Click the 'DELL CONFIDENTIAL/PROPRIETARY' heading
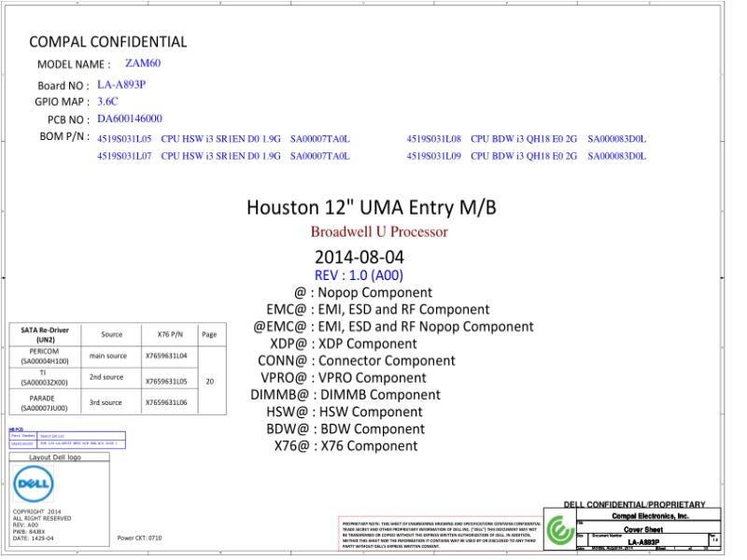Screen dimensions: 747x560 (635, 504)
